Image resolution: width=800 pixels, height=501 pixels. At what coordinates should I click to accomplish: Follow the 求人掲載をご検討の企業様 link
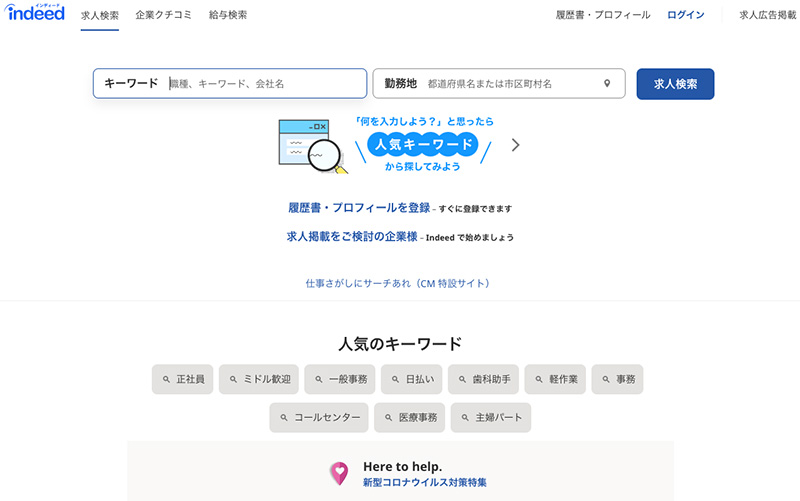click(x=352, y=237)
